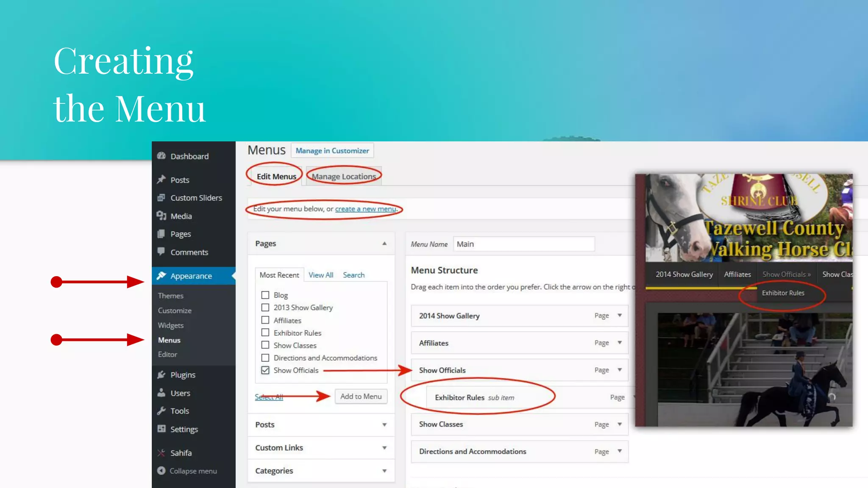868x488 pixels.
Task: Uncheck the Show Officials checkbox
Action: [x=265, y=370]
